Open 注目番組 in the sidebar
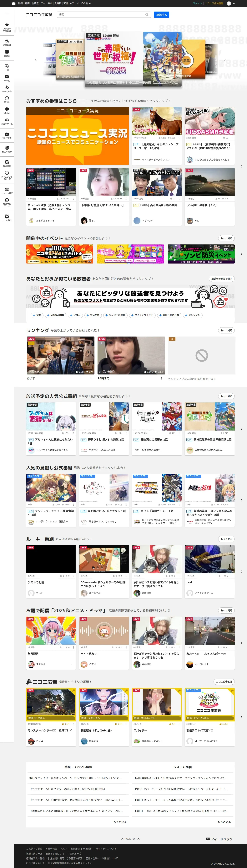The image size is (247, 868). point(7,42)
